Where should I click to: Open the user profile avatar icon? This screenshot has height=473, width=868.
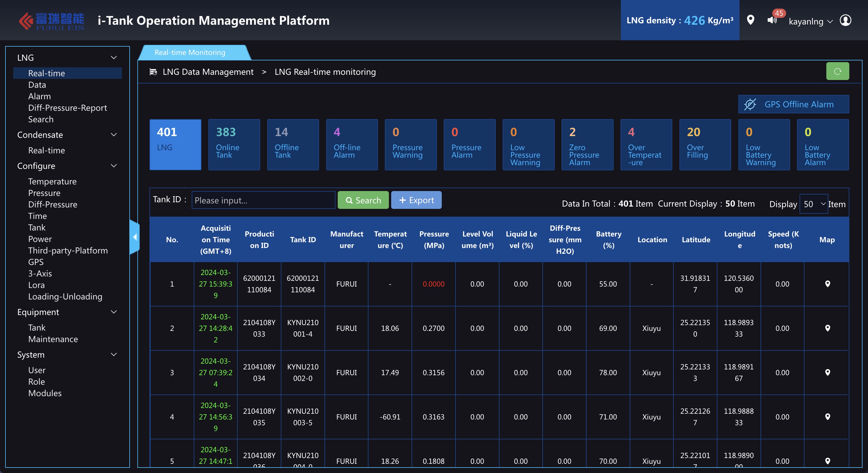tap(845, 20)
